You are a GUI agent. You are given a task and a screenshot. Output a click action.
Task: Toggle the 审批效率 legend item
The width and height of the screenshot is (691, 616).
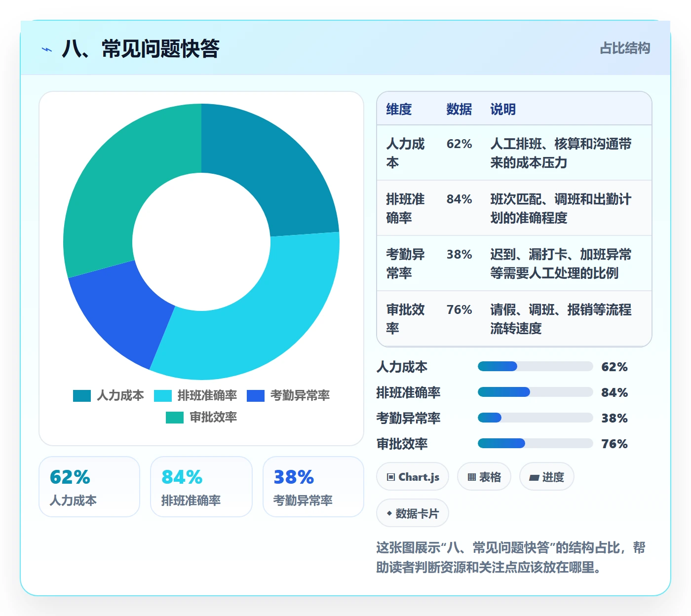pos(201,418)
